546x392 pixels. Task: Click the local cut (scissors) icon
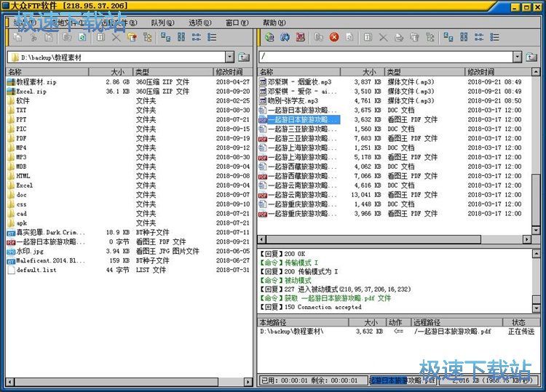pos(33,37)
